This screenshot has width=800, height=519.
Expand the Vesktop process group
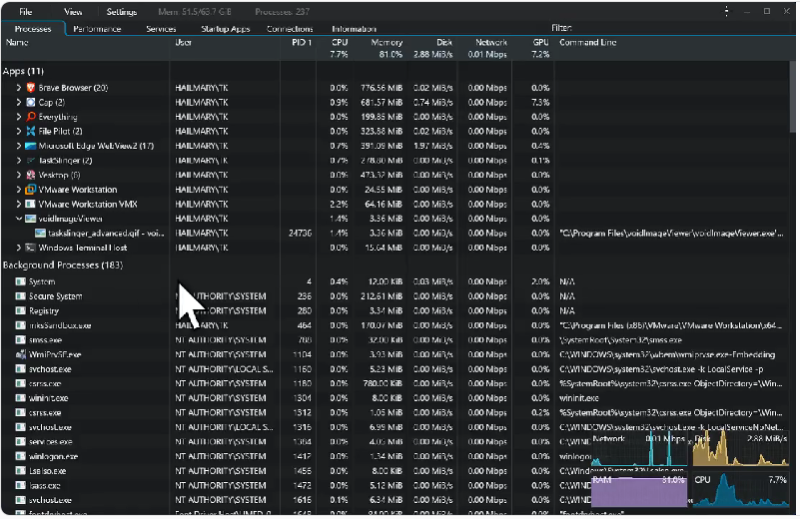pos(19,175)
